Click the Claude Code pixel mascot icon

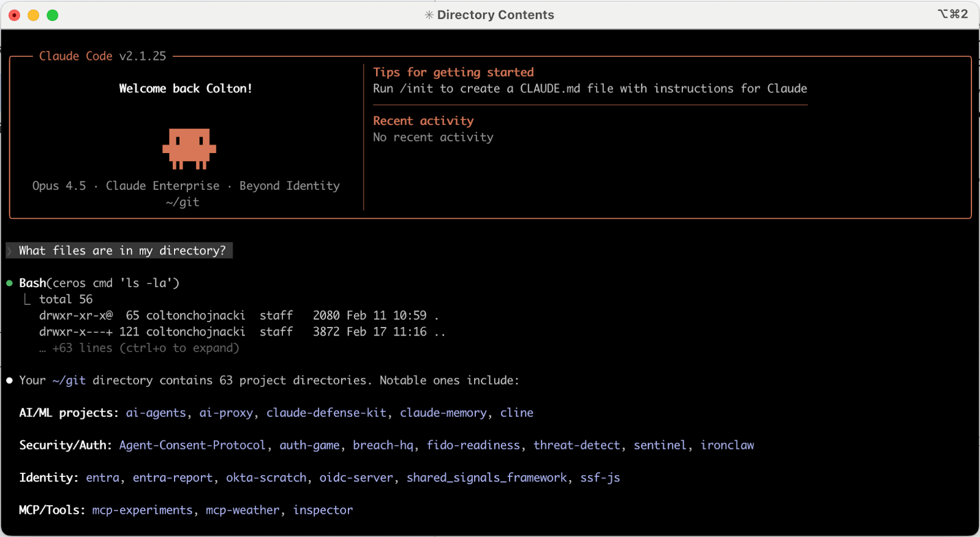click(x=189, y=149)
